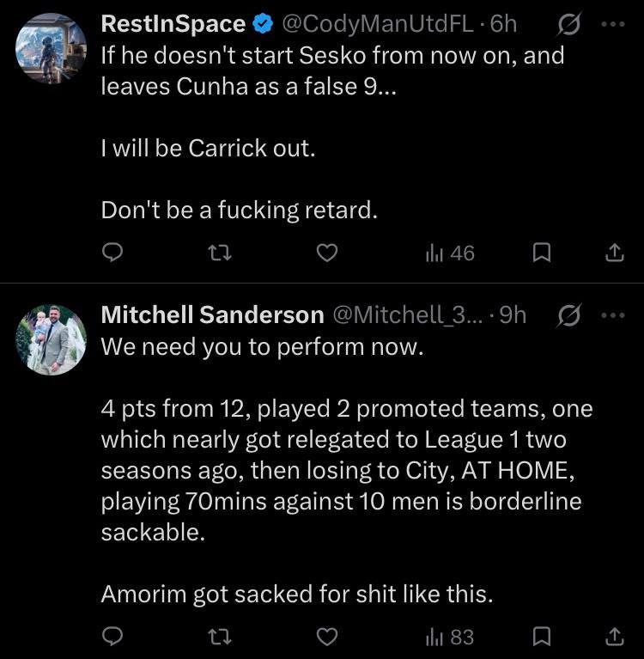Open more options for RestInSpace's post
The width and height of the screenshot is (644, 659).
pos(613,24)
